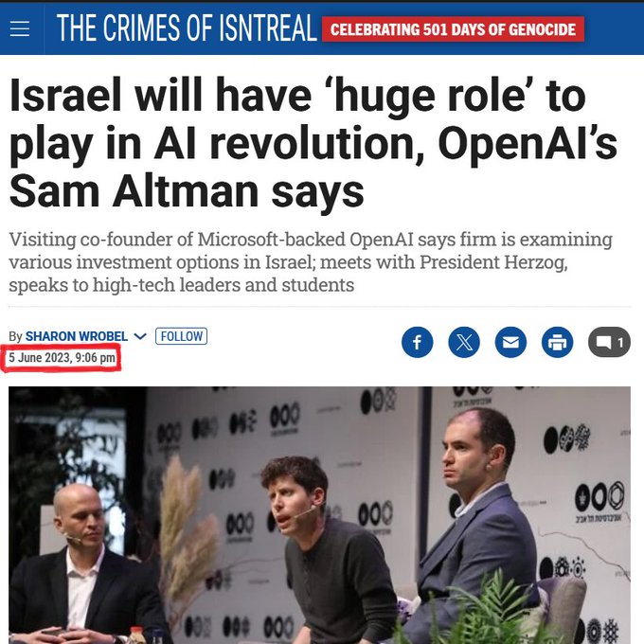Click the site title logo banner

click(187, 27)
